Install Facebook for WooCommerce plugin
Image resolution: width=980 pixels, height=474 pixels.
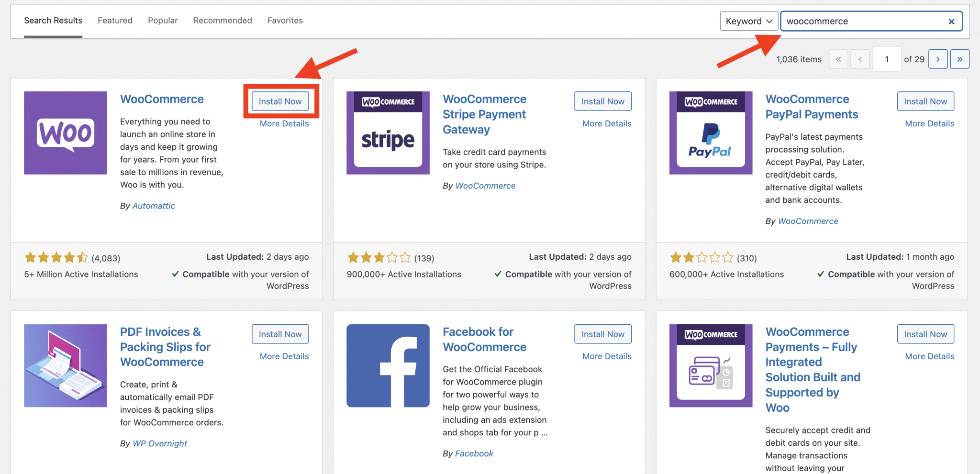(603, 334)
